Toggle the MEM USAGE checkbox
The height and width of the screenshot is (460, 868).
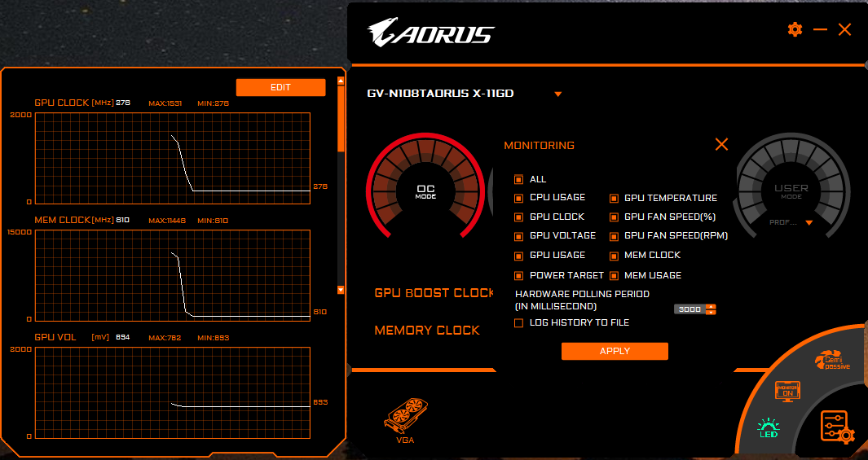click(614, 275)
